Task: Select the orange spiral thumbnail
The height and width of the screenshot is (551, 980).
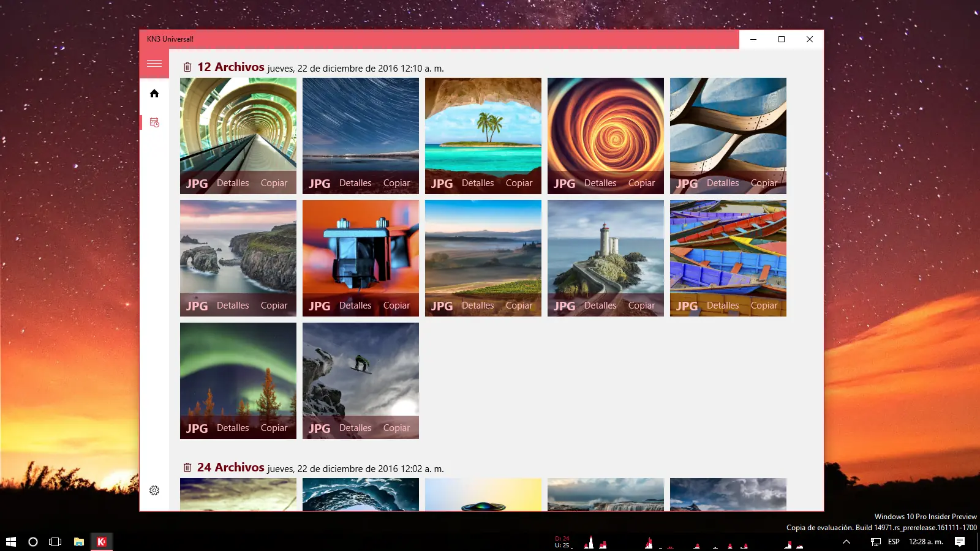Action: coord(605,126)
